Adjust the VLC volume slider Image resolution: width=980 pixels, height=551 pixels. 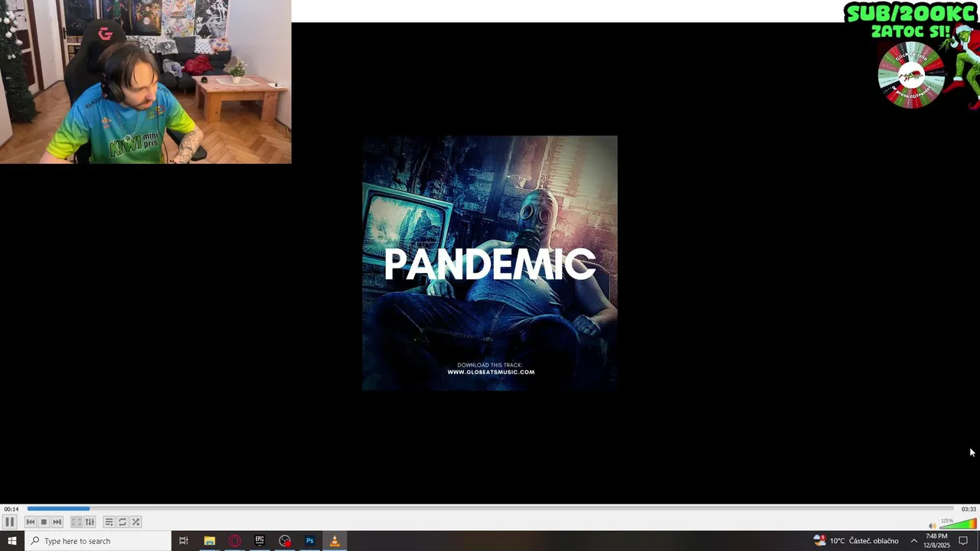[958, 524]
